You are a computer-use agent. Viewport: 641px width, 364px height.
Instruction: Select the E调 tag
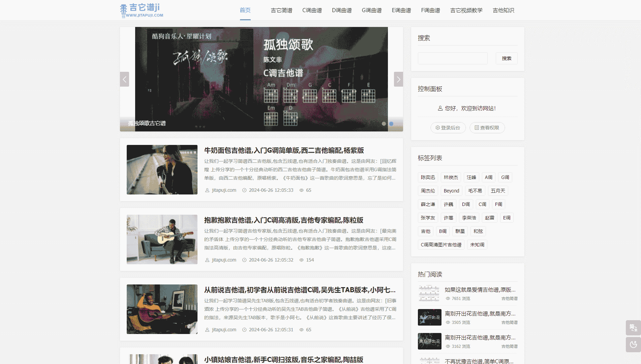(x=507, y=218)
